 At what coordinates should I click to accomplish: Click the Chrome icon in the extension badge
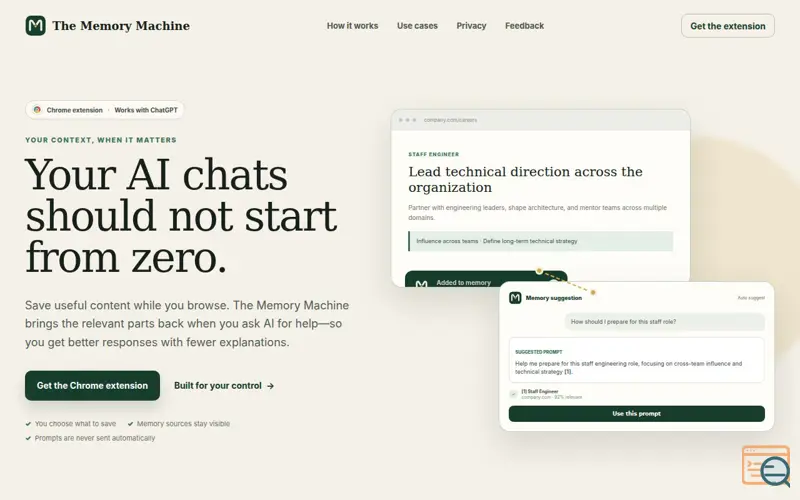click(x=37, y=110)
